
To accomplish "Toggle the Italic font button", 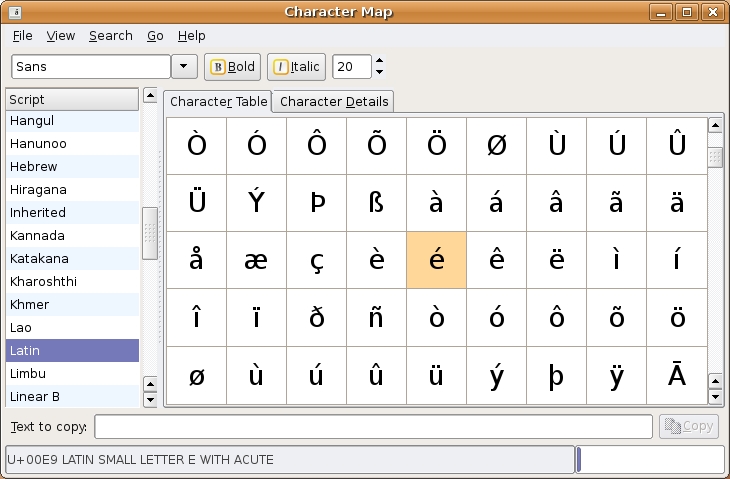I will point(297,67).
